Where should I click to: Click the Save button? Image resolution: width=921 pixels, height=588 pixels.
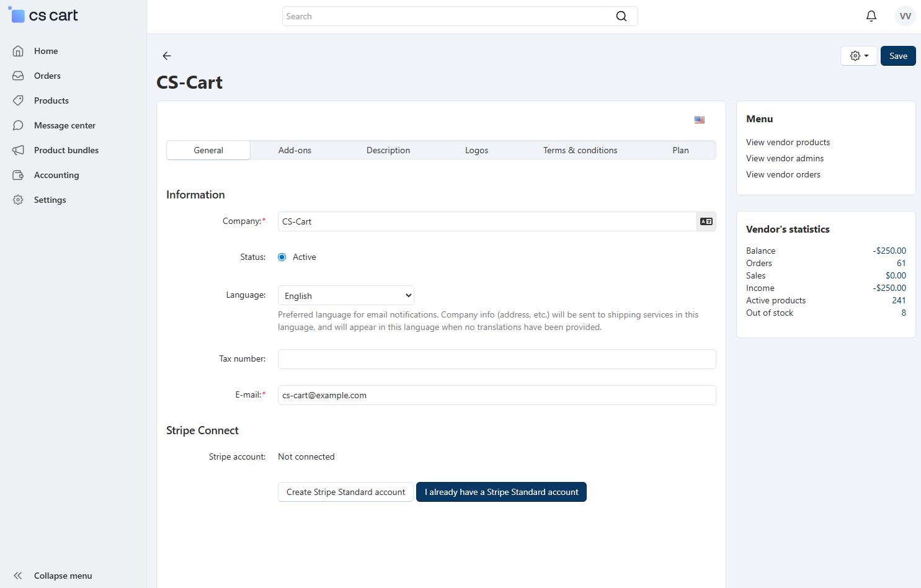coord(898,56)
